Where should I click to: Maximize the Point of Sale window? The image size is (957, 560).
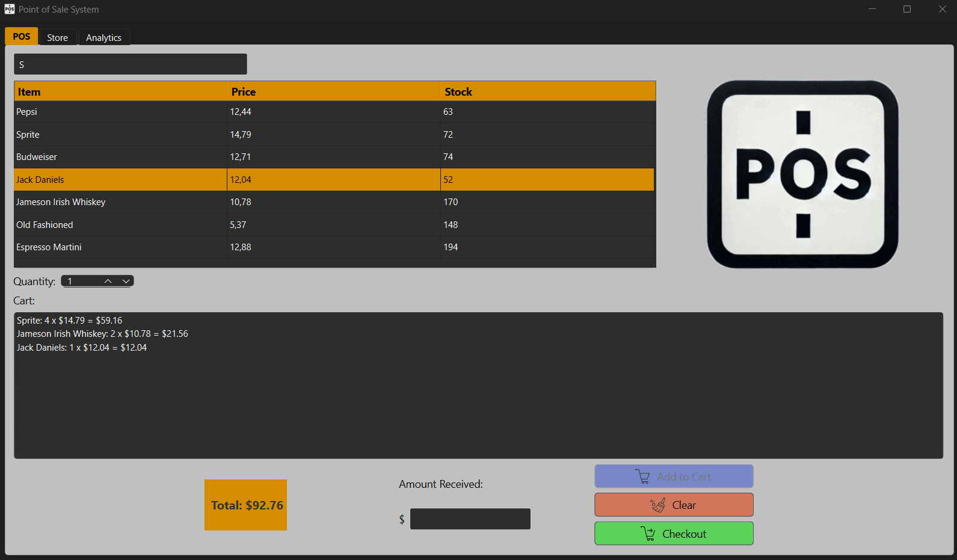pyautogui.click(x=907, y=9)
